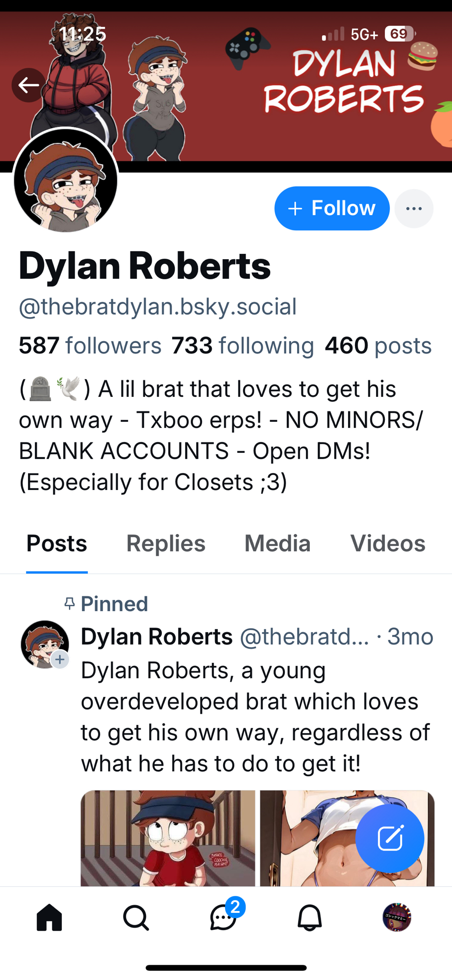Viewport: 452px width, 980px height.
Task: Tap the floating compose new post button
Action: tap(390, 838)
